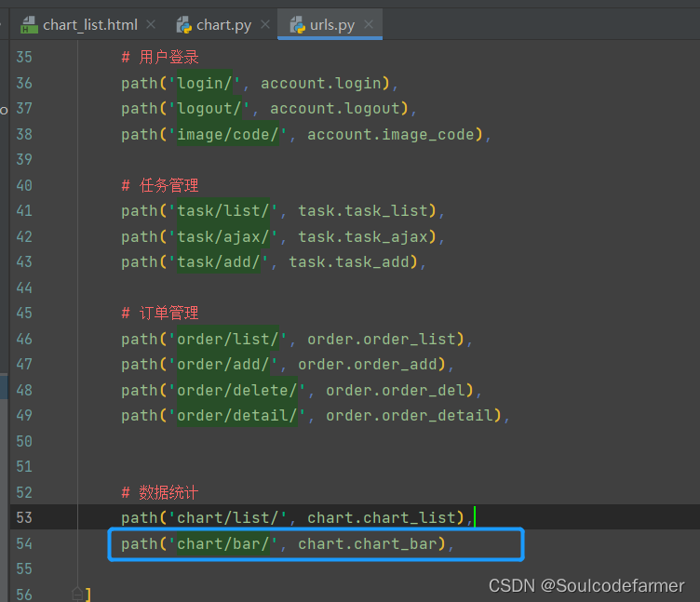The width and height of the screenshot is (700, 602).
Task: Click the 'order/delete/' route string
Action: tap(237, 391)
